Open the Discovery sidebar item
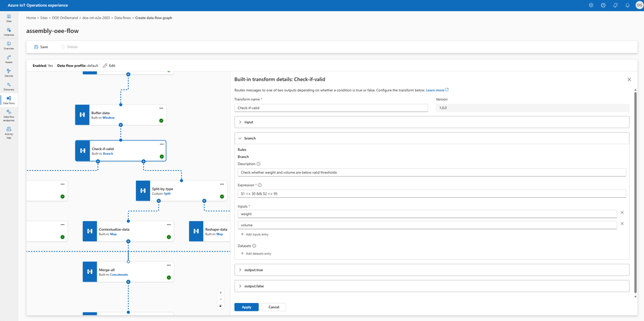Image resolution: width=644 pixels, height=321 pixels. (8, 86)
